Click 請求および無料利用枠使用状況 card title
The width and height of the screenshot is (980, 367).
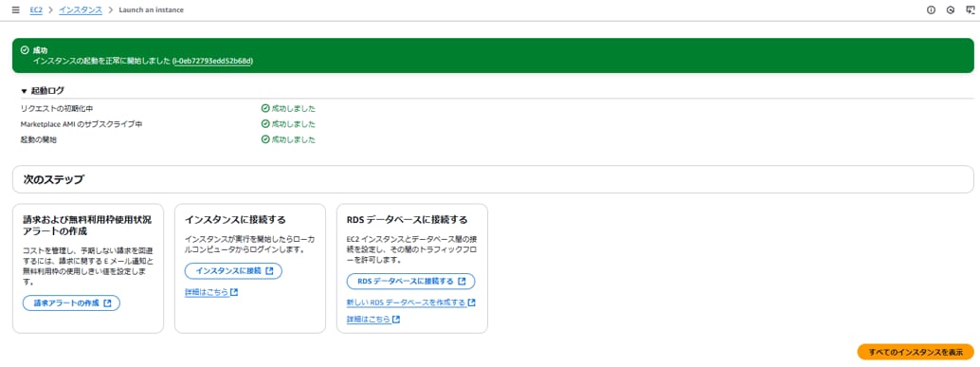point(87,226)
